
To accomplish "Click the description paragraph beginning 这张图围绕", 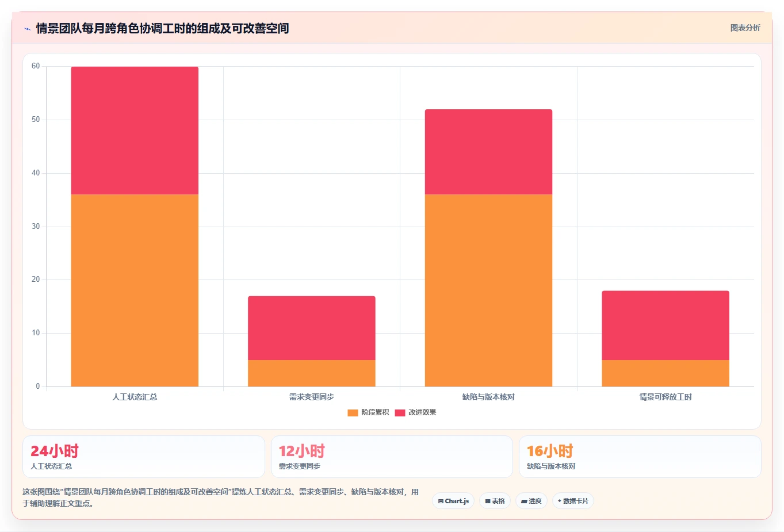I will pos(221,497).
